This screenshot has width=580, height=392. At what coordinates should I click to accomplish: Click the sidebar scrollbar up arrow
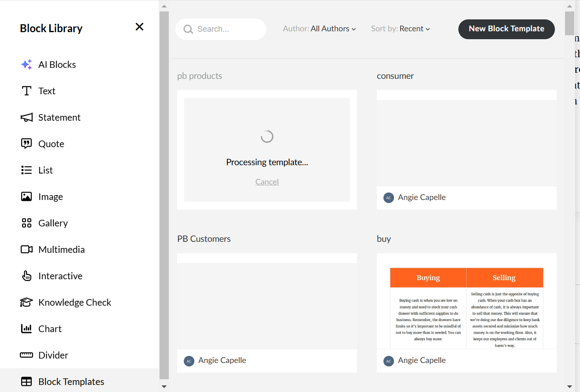[164, 6]
